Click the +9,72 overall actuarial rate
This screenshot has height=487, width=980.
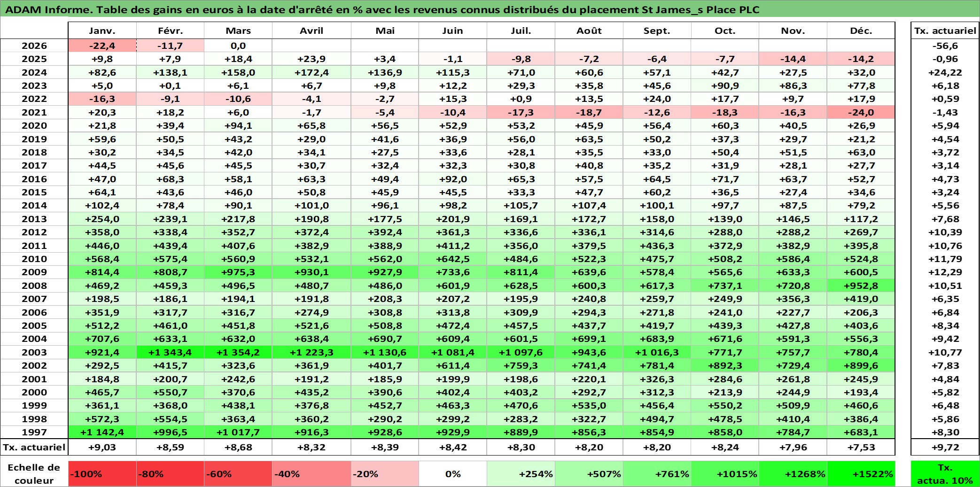(945, 447)
